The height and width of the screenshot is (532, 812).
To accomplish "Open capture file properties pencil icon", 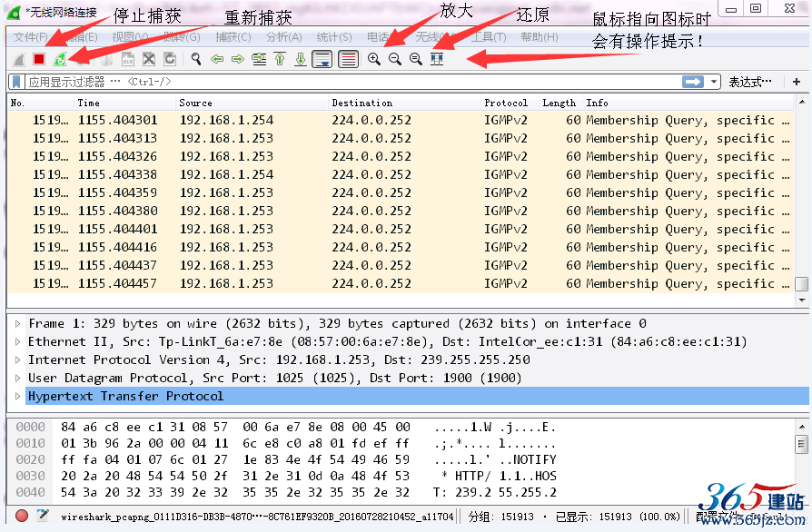I will [43, 516].
